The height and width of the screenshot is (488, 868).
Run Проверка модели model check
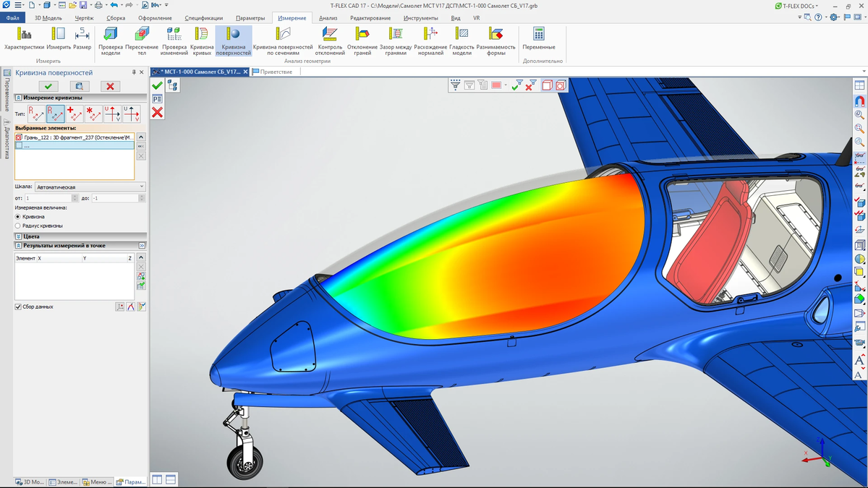(111, 42)
